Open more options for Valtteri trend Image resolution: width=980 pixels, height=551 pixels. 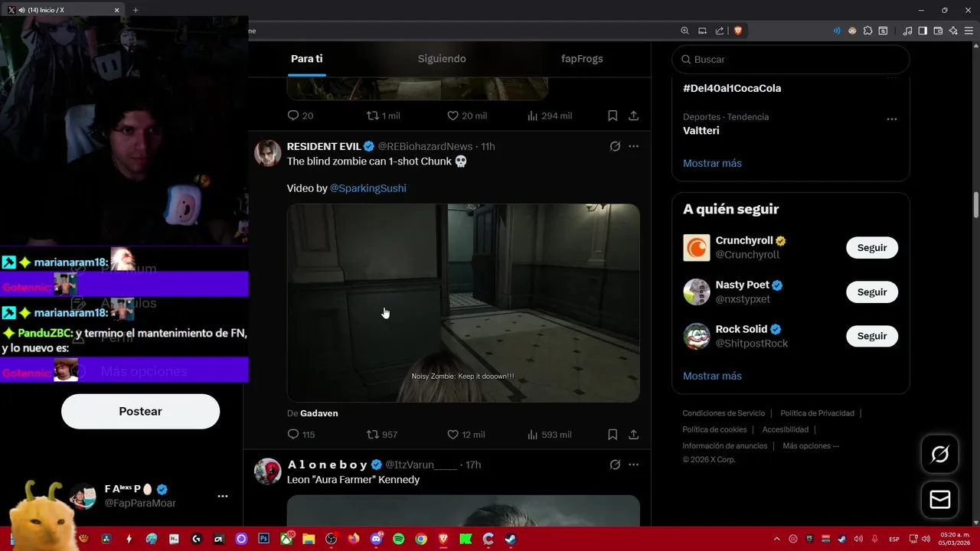click(891, 119)
